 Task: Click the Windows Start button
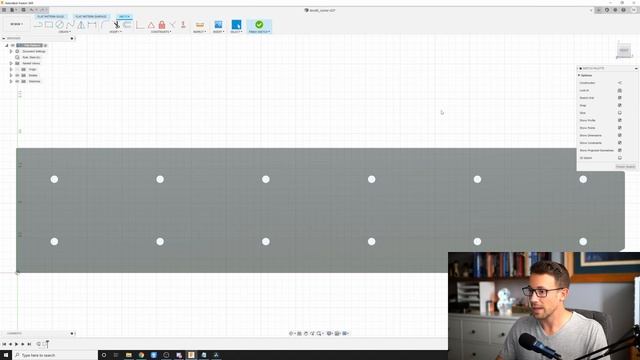pos(6,355)
